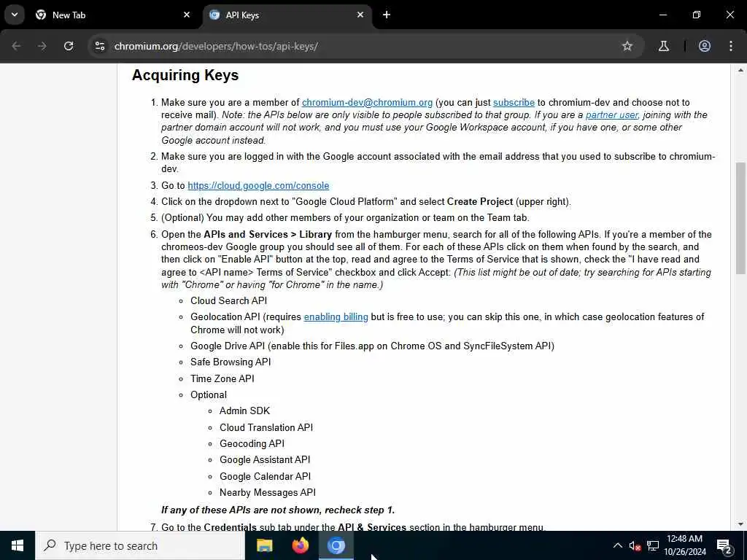Click the Cloud Translation API item
The height and width of the screenshot is (560, 747).
pos(266,427)
